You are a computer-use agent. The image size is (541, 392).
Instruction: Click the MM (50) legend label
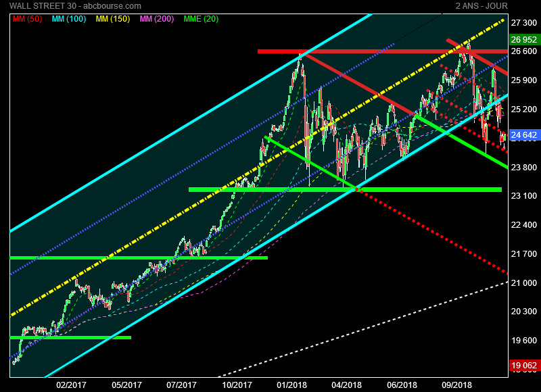coord(27,19)
